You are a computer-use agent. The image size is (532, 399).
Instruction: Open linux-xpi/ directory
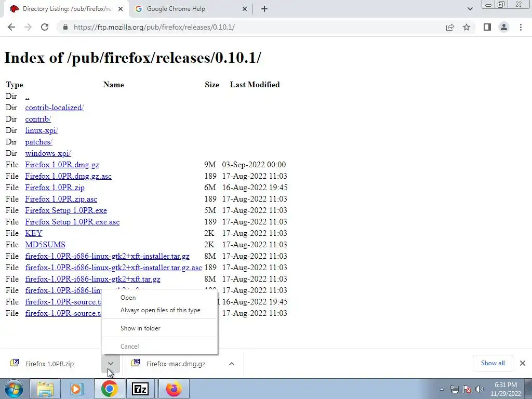(x=42, y=130)
